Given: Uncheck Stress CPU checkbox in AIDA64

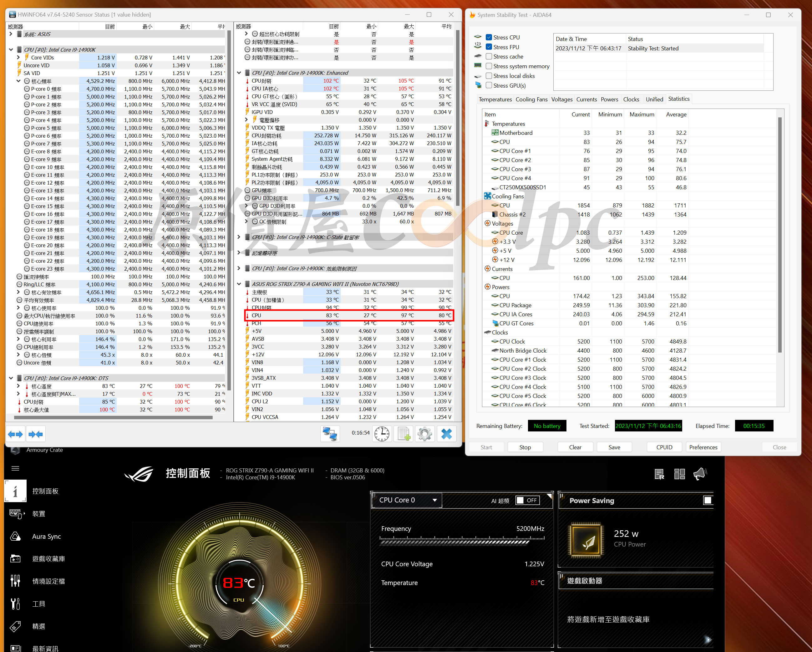Looking at the screenshot, I should pos(489,37).
